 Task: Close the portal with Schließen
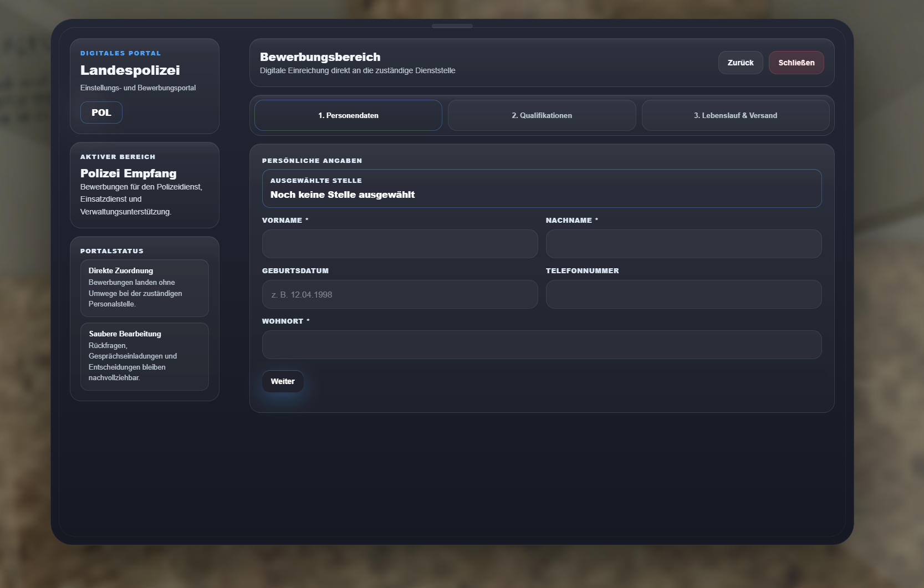click(x=796, y=63)
